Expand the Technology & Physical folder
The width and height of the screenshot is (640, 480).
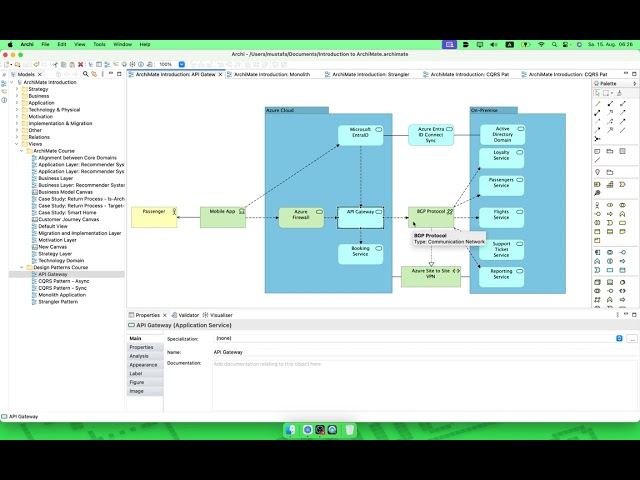coord(17,110)
